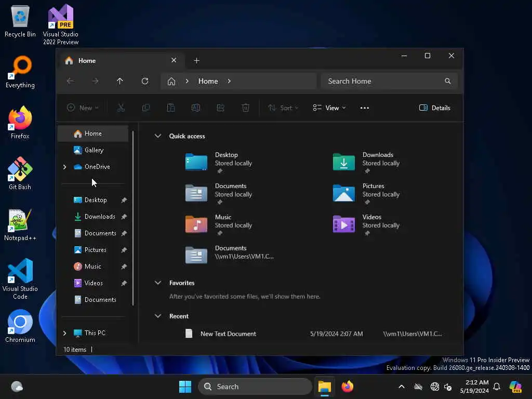Click the Paste clipboard icon in toolbar
Image resolution: width=532 pixels, height=399 pixels.
(x=170, y=108)
